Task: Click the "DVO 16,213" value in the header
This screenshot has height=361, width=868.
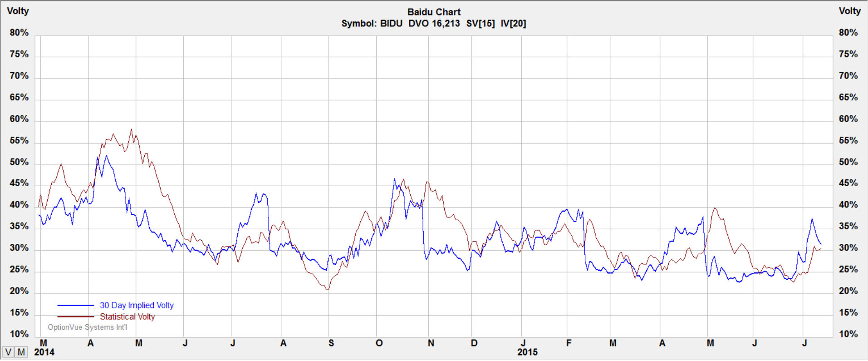Action: 434,24
